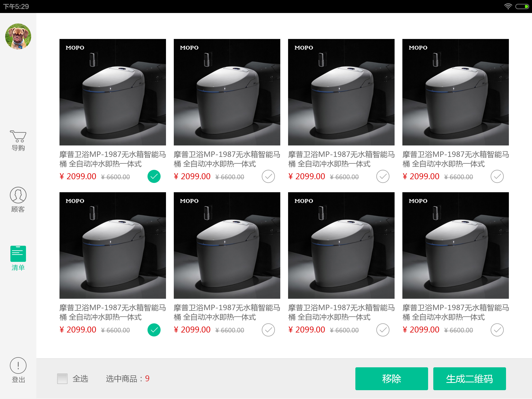The width and height of the screenshot is (532, 399).
Task: Open the 顾客 customer section
Action: [x=18, y=200]
